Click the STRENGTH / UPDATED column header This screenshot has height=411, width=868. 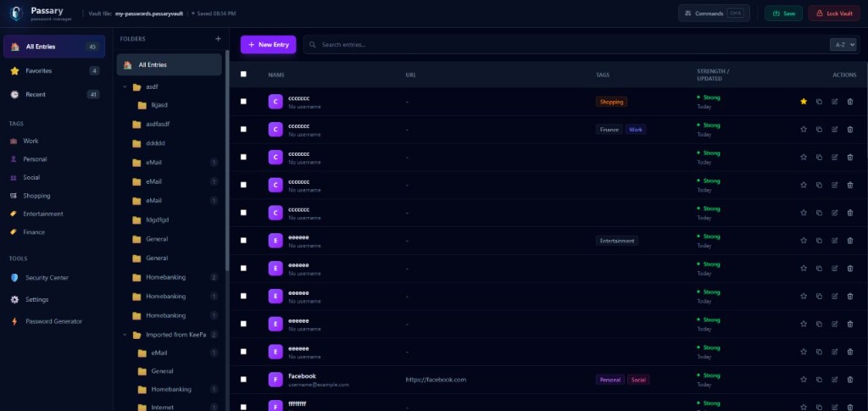[713, 75]
